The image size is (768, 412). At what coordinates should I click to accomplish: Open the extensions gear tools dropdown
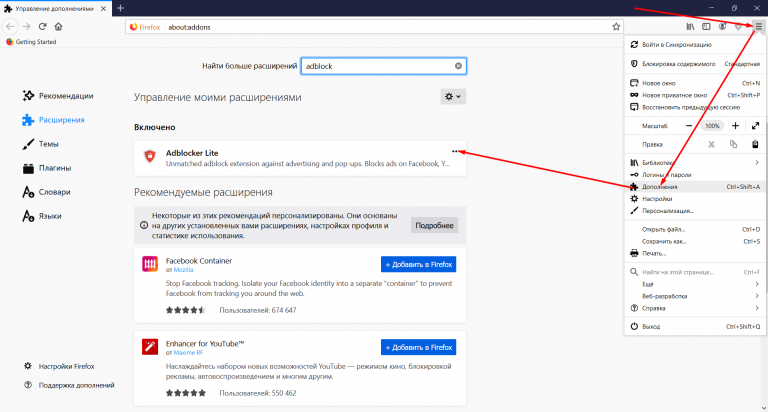click(x=453, y=97)
